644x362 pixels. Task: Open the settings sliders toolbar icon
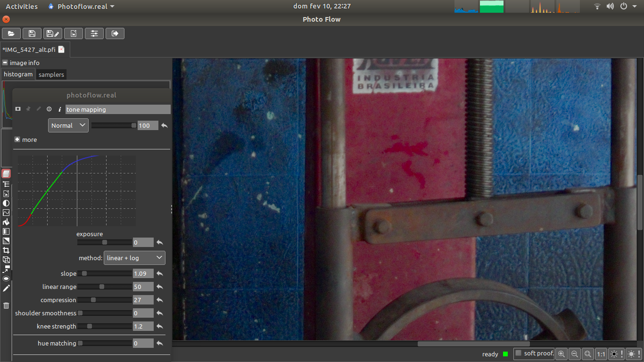pyautogui.click(x=94, y=33)
